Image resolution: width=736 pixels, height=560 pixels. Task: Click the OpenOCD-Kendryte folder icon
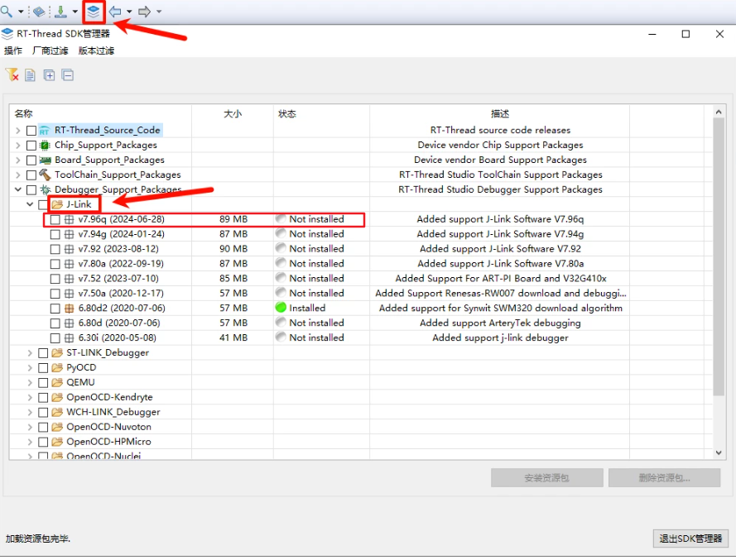57,397
